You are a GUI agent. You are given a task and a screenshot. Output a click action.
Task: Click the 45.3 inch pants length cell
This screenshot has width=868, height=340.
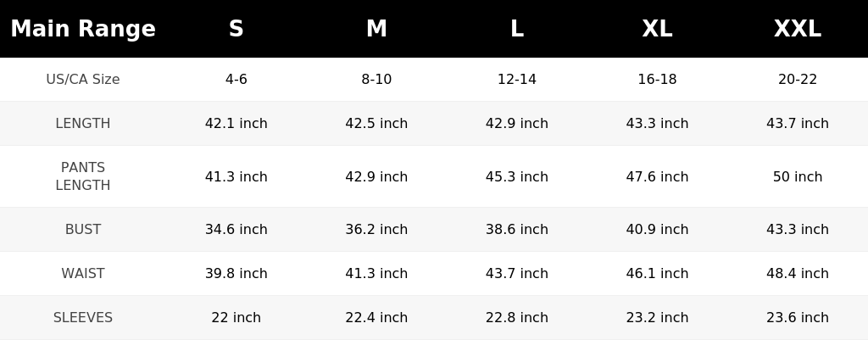point(517,176)
